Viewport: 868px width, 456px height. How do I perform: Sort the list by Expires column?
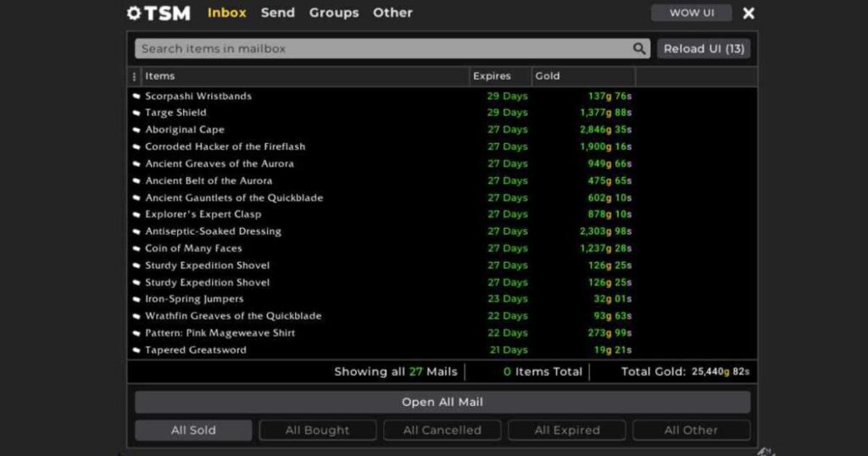click(x=492, y=76)
